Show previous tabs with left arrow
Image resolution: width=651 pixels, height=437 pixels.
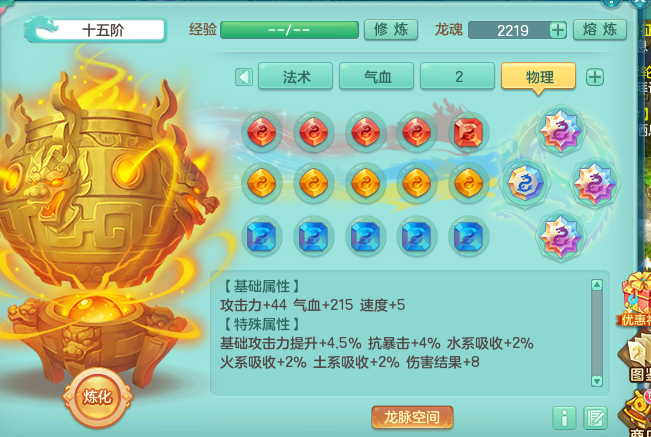point(244,77)
